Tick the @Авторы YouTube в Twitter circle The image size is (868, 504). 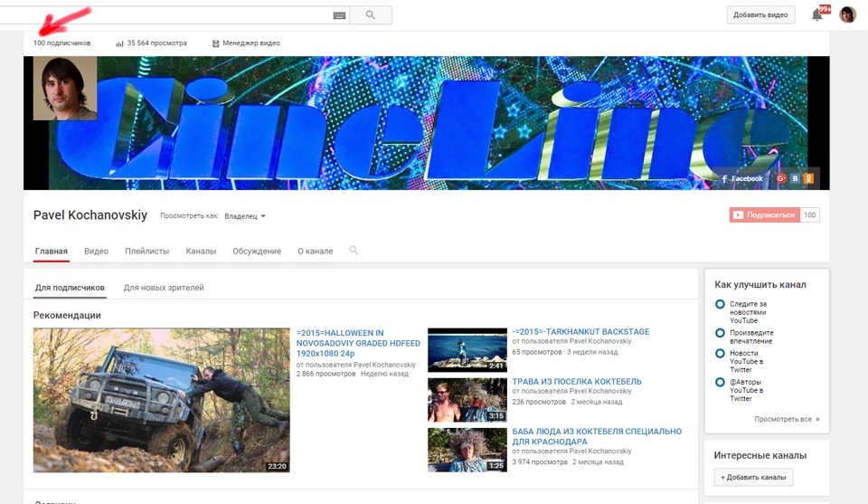pyautogui.click(x=720, y=382)
